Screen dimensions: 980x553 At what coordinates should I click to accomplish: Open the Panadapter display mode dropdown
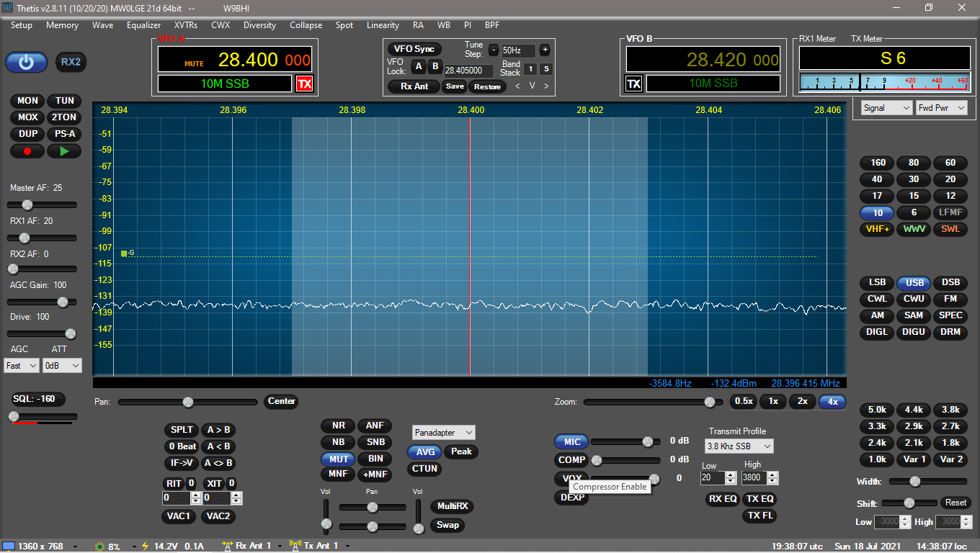click(x=443, y=432)
